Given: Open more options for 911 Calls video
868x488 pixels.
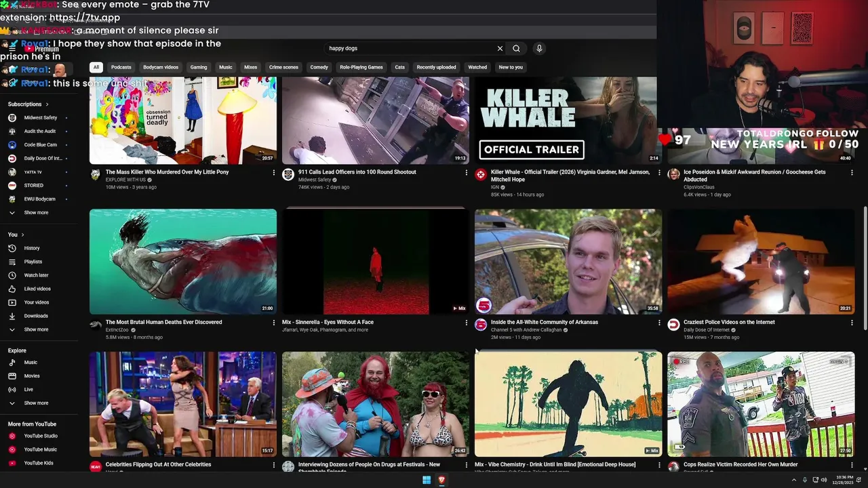Looking at the screenshot, I should click(x=467, y=173).
